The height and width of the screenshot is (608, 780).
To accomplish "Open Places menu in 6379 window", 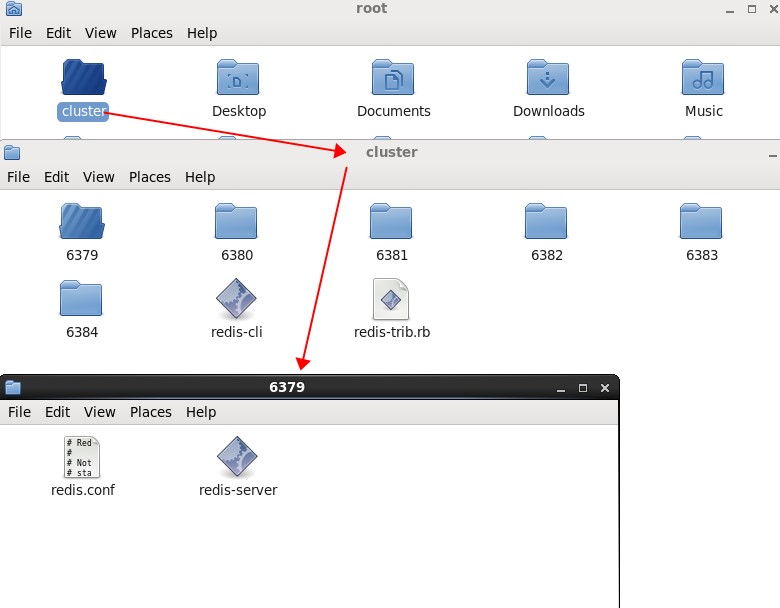I will click(x=151, y=412).
